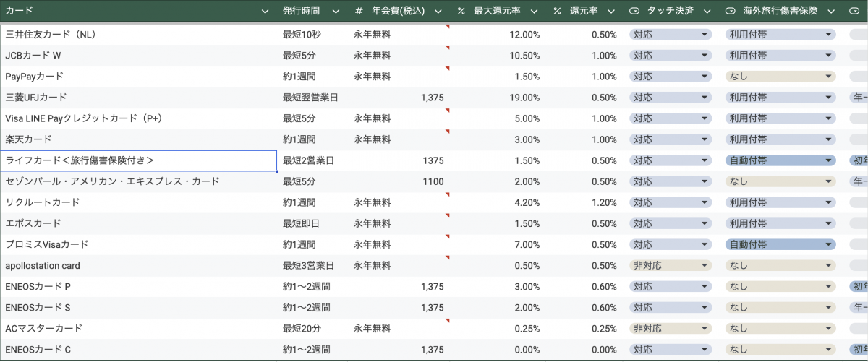Open the タッチ決済 column header menu chevron
868x362 pixels.
coord(707,12)
